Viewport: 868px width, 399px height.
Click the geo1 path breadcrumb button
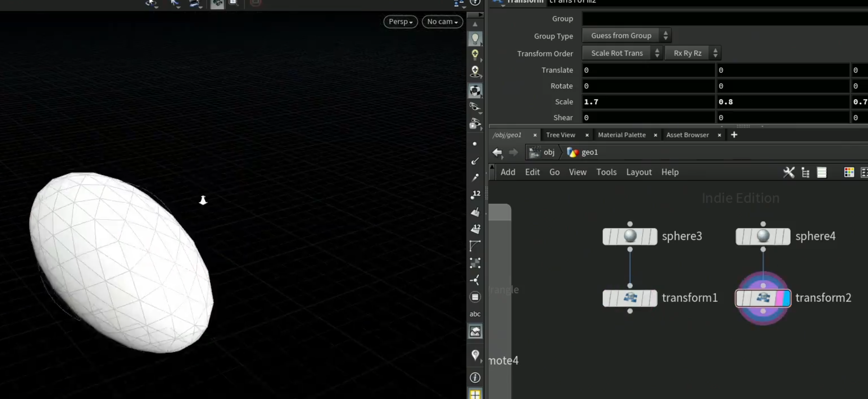(x=582, y=152)
